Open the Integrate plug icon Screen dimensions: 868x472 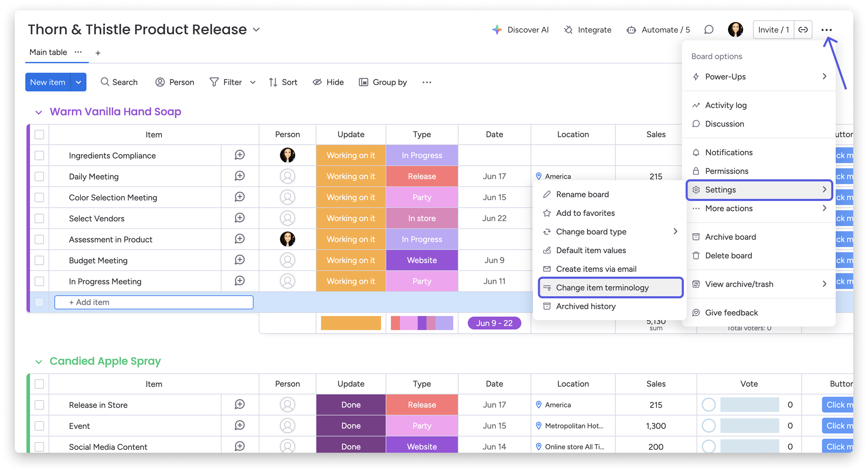click(x=568, y=30)
